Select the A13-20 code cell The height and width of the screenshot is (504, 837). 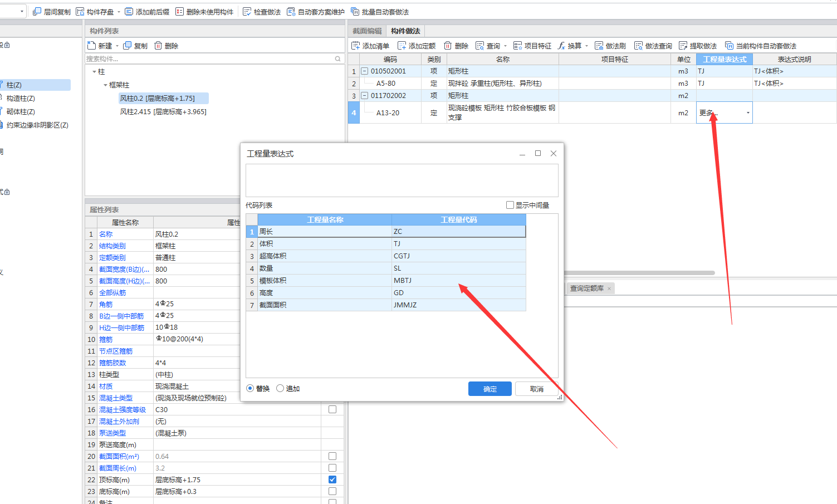point(390,112)
